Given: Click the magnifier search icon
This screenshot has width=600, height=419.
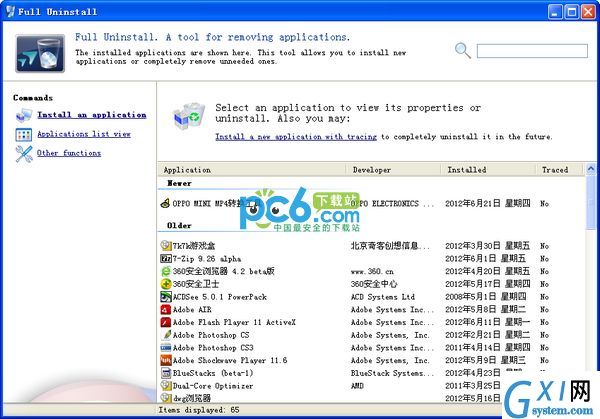Looking at the screenshot, I should 463,51.
